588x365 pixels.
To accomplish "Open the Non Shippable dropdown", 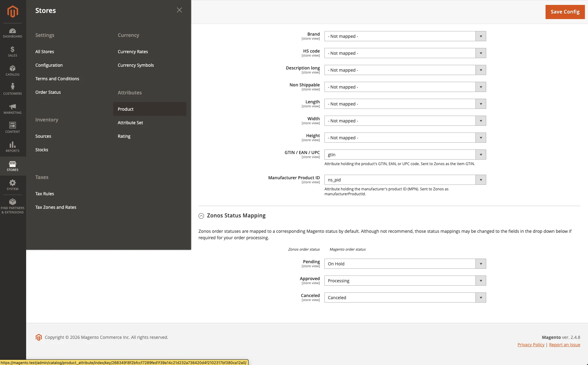I will pos(405,87).
